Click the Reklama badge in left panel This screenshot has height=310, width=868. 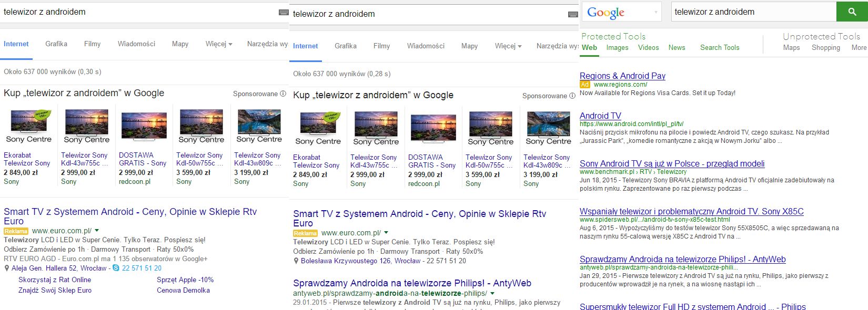point(16,231)
